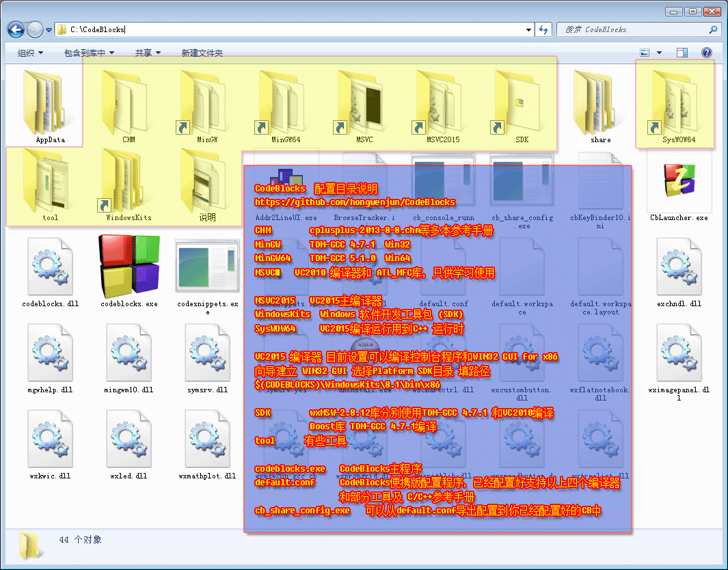This screenshot has height=570, width=728.
Task: Click the folder icon in details pane
Action: [30, 546]
